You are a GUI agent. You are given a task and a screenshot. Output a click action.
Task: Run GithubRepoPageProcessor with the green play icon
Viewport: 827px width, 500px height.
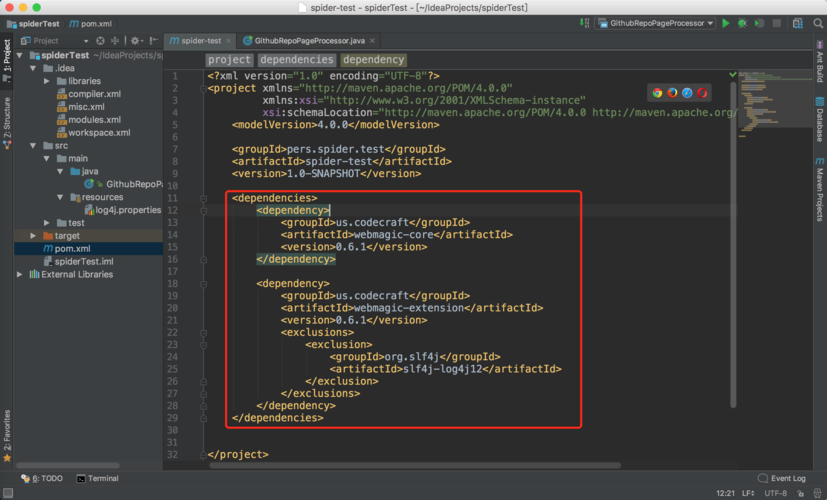click(x=726, y=23)
